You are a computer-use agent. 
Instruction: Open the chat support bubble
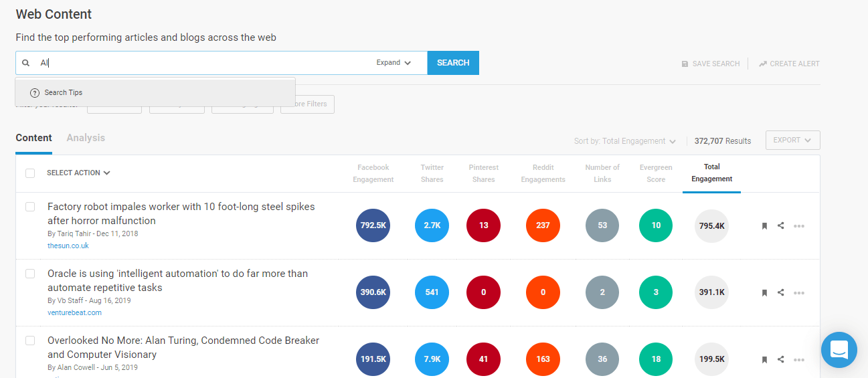(x=839, y=350)
